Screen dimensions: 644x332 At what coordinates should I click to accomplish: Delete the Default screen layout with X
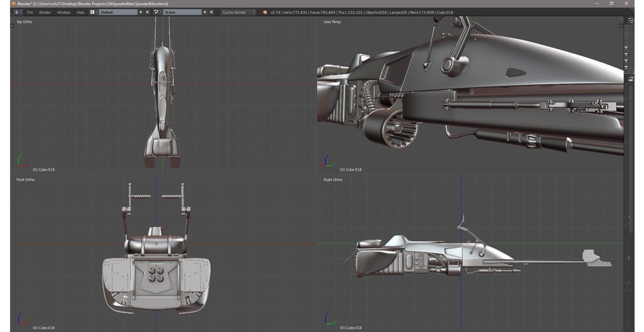click(x=148, y=12)
